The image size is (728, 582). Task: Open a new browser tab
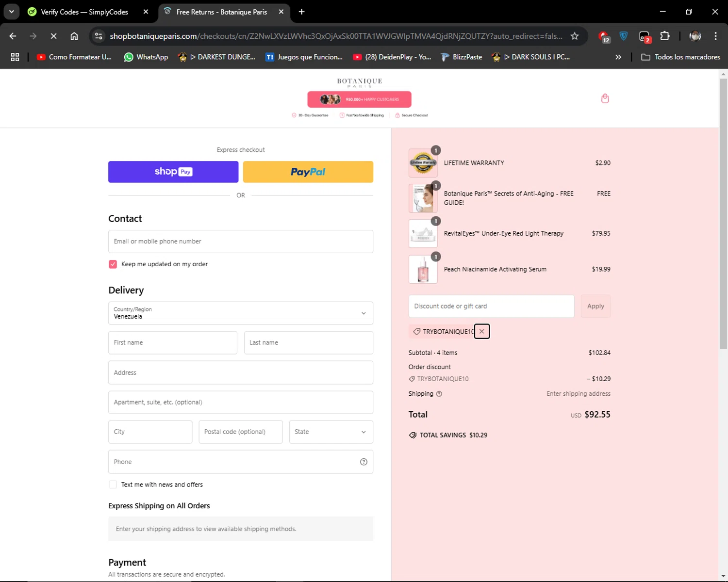pos(301,12)
